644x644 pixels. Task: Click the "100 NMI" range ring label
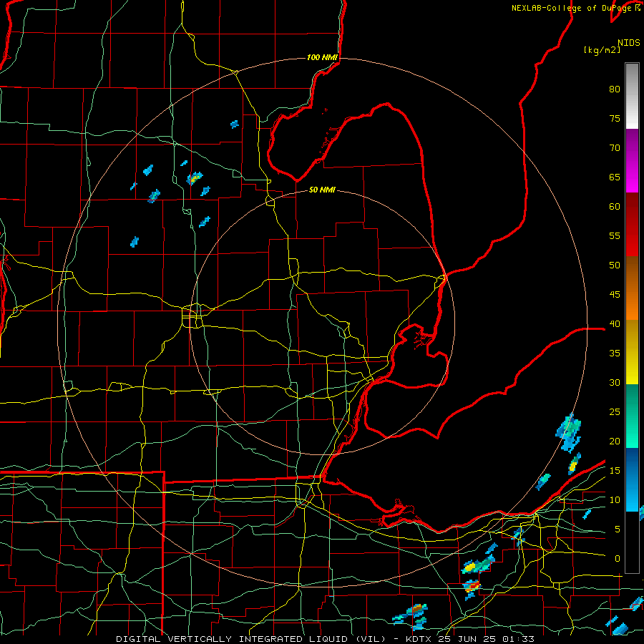[322, 57]
